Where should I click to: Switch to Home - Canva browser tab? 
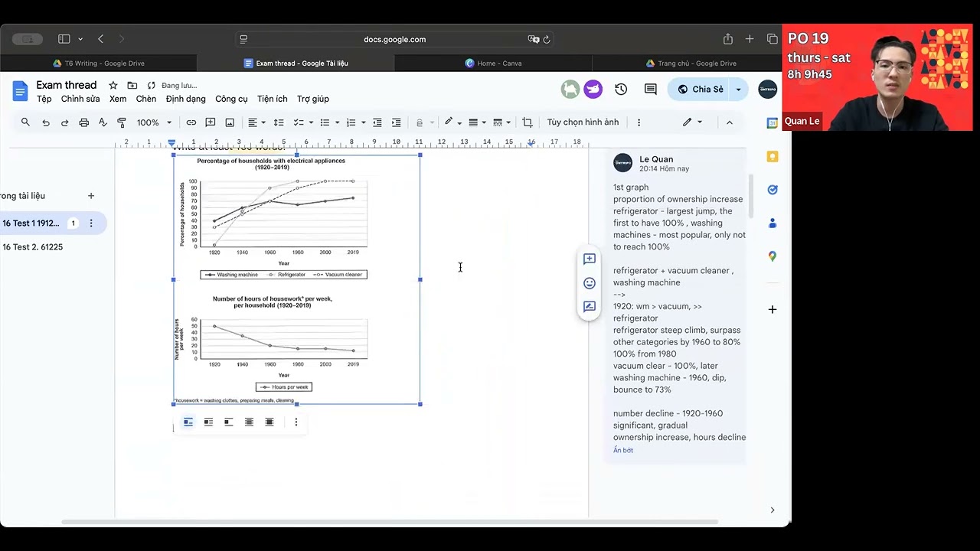tap(493, 64)
